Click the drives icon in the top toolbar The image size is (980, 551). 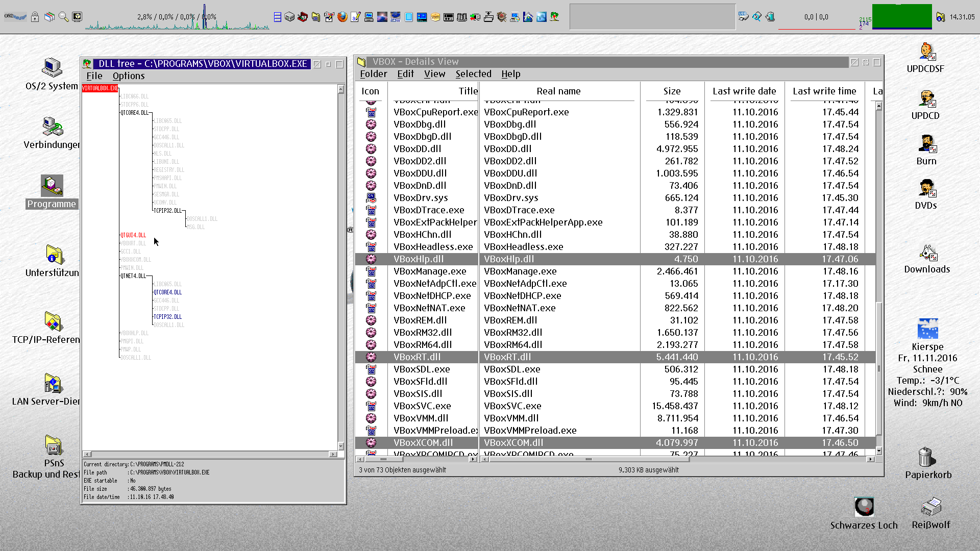(289, 17)
